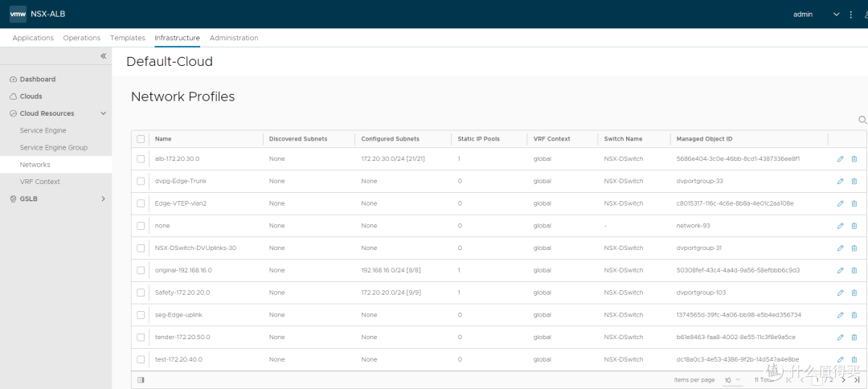Switch to the Operations tab
Screen dimensions: 868x389
pyautogui.click(x=82, y=38)
